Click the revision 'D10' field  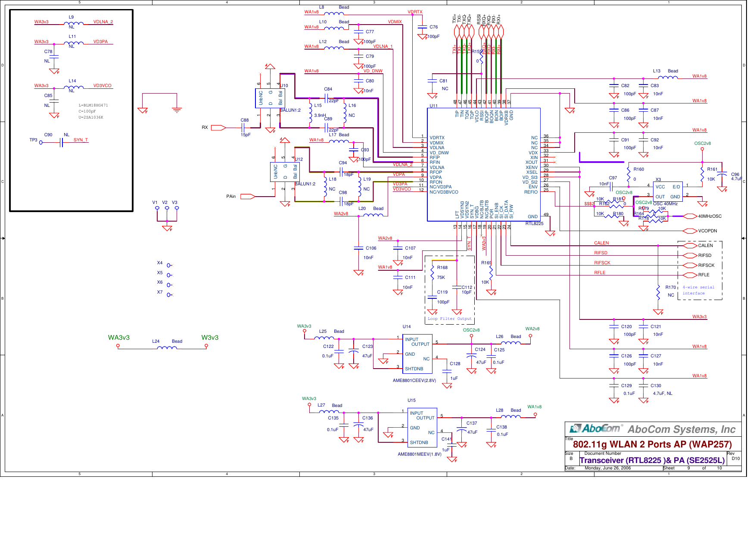(x=736, y=459)
